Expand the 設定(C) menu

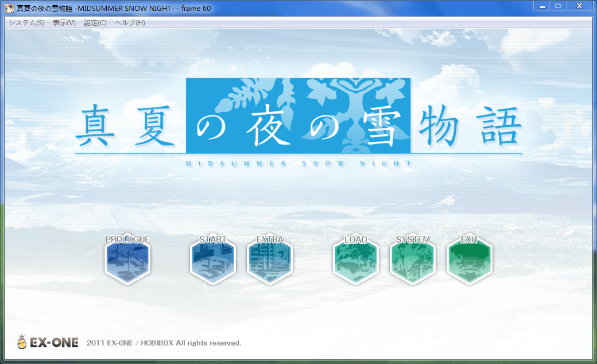[x=95, y=23]
